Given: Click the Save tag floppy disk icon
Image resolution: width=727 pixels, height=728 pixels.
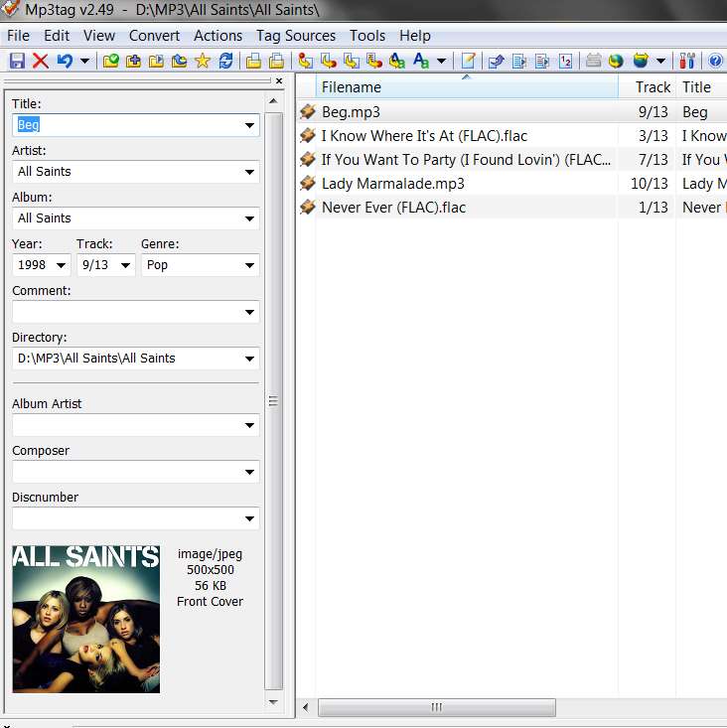Looking at the screenshot, I should [17, 61].
